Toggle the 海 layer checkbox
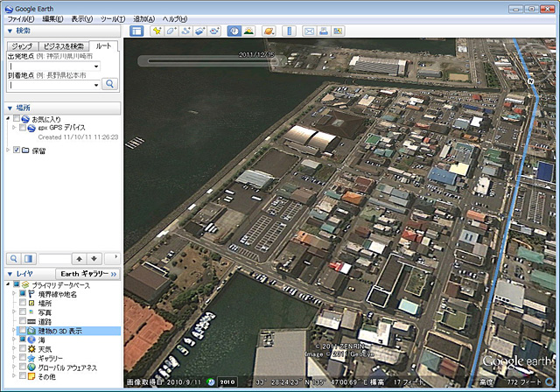This screenshot has width=560, height=392. pyautogui.click(x=23, y=339)
